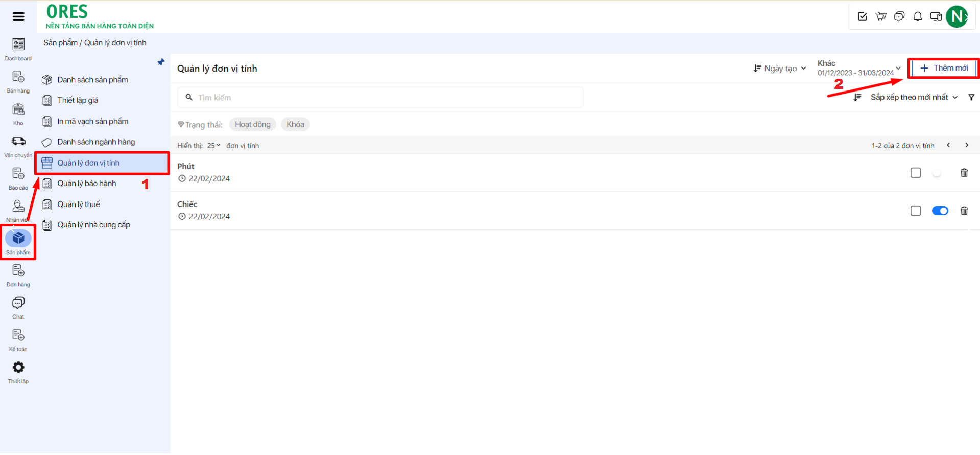Open Danh sách sản phẩm menu item
Viewport: 980px width, 455px height.
(x=92, y=80)
